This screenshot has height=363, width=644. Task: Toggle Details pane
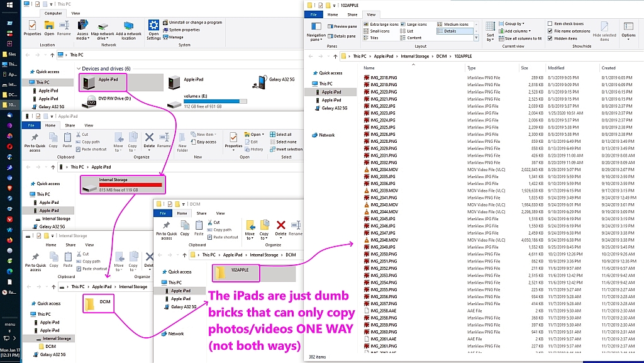341,36
